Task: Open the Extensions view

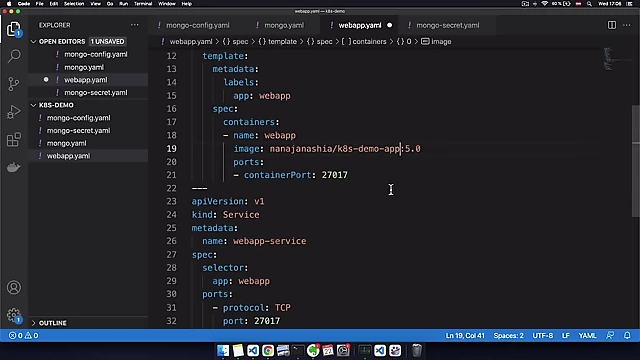Action: tap(13, 139)
